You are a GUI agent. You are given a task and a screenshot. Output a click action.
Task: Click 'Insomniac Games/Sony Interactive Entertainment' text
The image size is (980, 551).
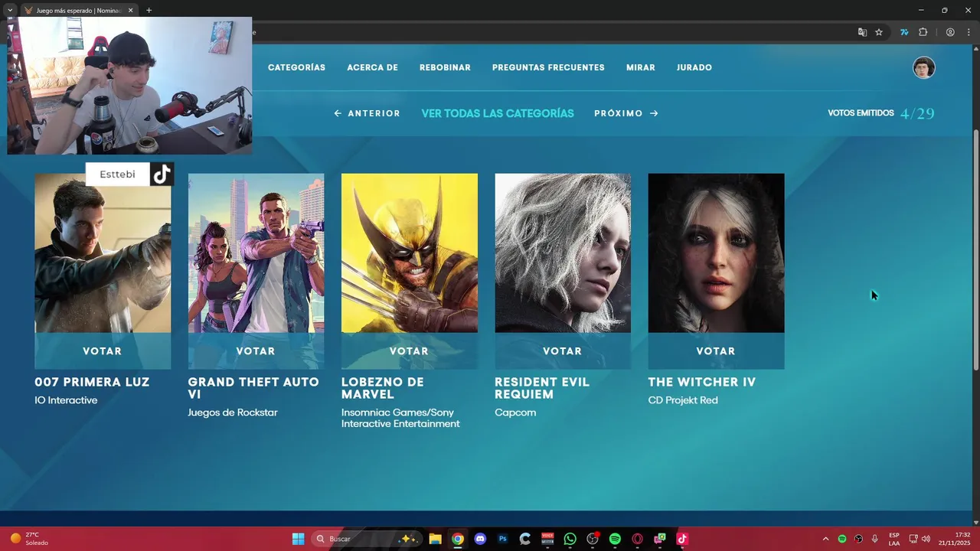[x=400, y=418]
